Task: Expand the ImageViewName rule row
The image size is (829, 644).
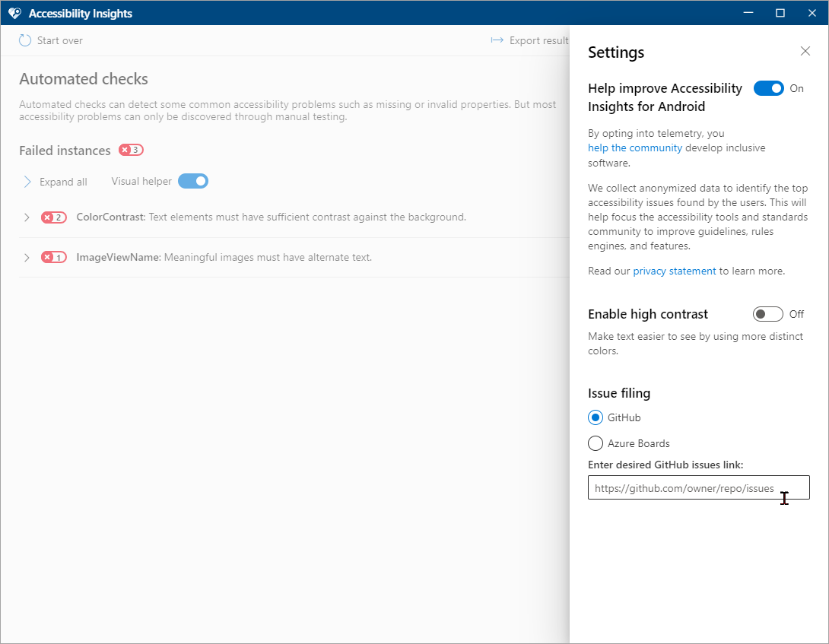Action: (x=27, y=258)
